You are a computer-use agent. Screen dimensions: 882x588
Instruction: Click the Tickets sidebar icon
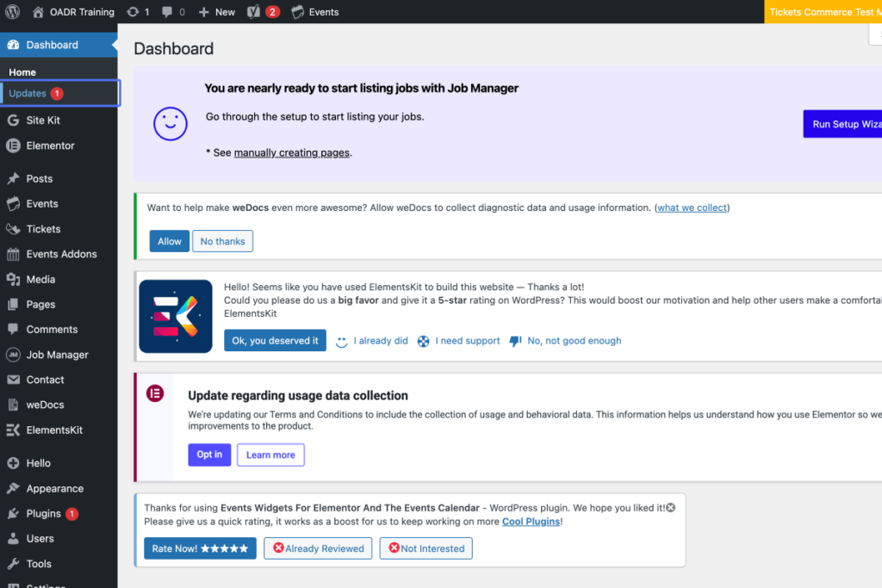pos(14,229)
